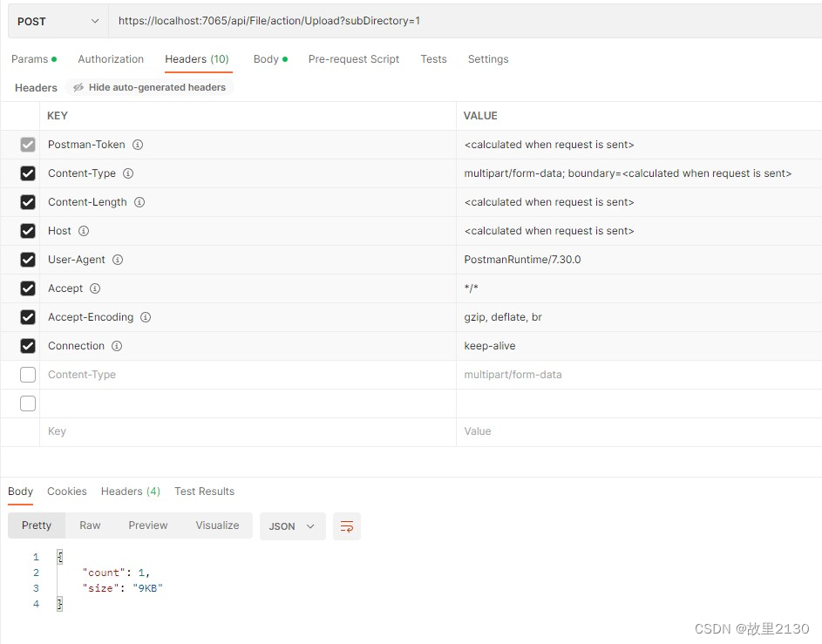Collapse JSON object at line 1
Viewport: 822px width, 644px height.
coord(60,557)
